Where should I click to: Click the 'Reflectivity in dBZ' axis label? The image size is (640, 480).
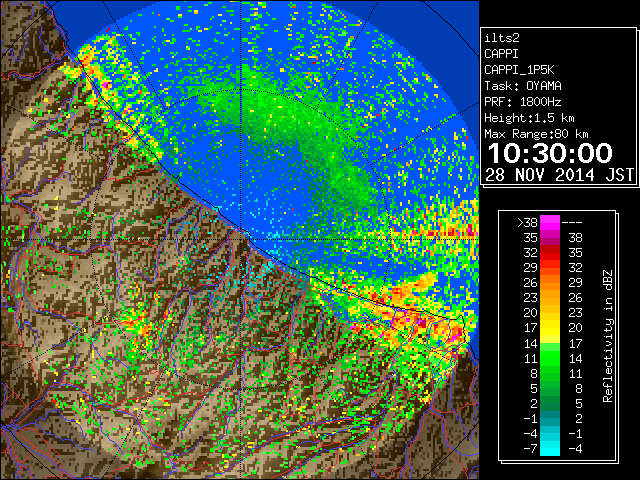608,336
